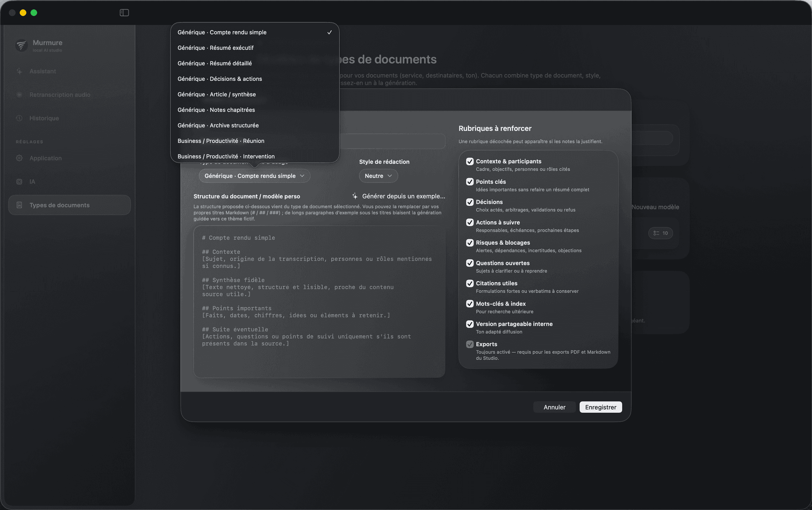This screenshot has height=510, width=812.
Task: Disable Mots-clés & index
Action: tap(469, 304)
